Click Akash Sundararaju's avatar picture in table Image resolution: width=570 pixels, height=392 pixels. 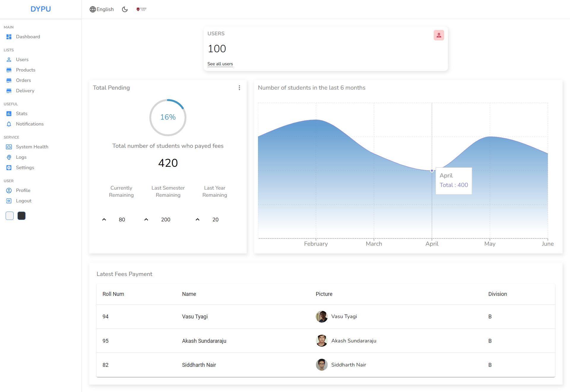tap(322, 341)
